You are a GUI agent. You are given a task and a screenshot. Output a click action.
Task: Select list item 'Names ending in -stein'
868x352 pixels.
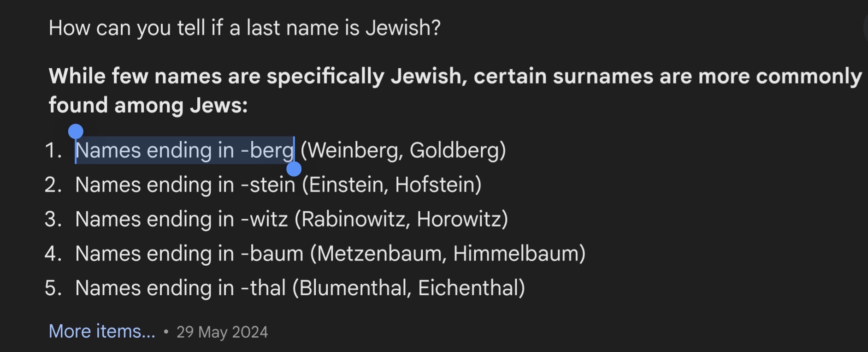[x=185, y=185]
